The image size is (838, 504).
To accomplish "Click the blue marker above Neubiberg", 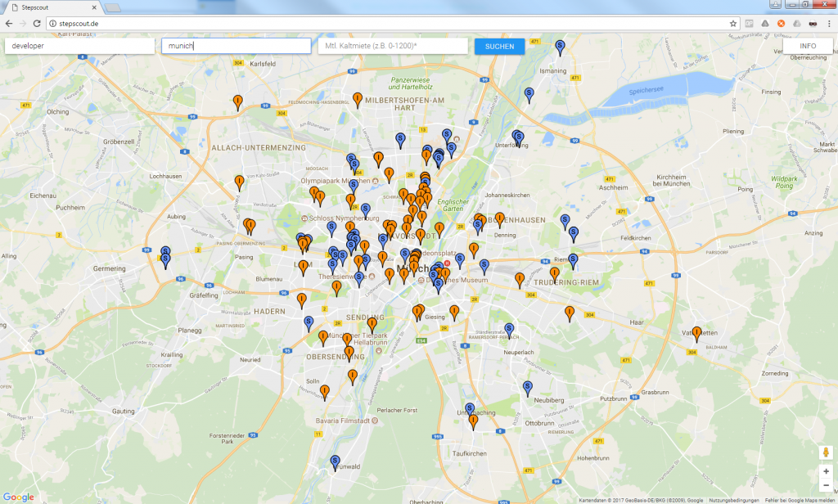I will pos(528,389).
